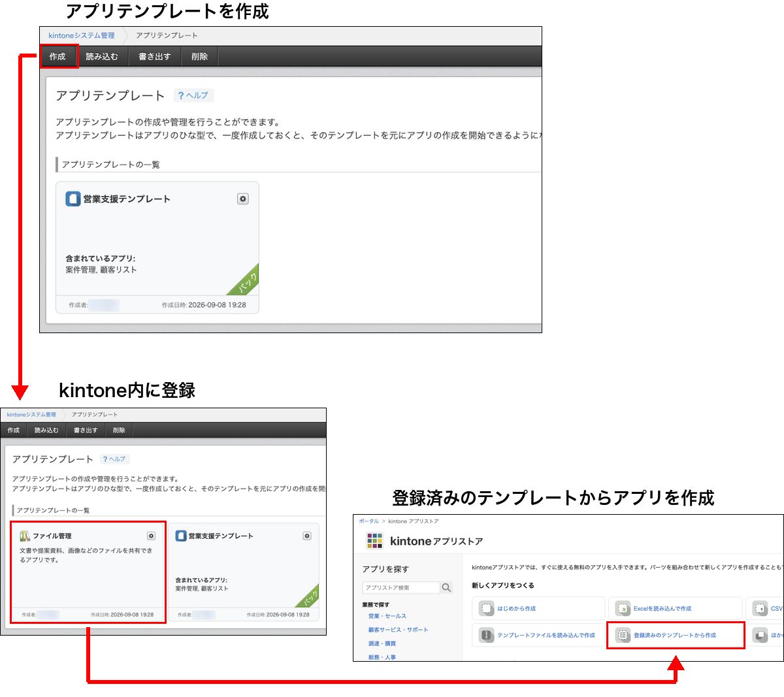
Task: Click the 作成日時 2026-09-08 19:28 on the large card
Action: (x=204, y=305)
